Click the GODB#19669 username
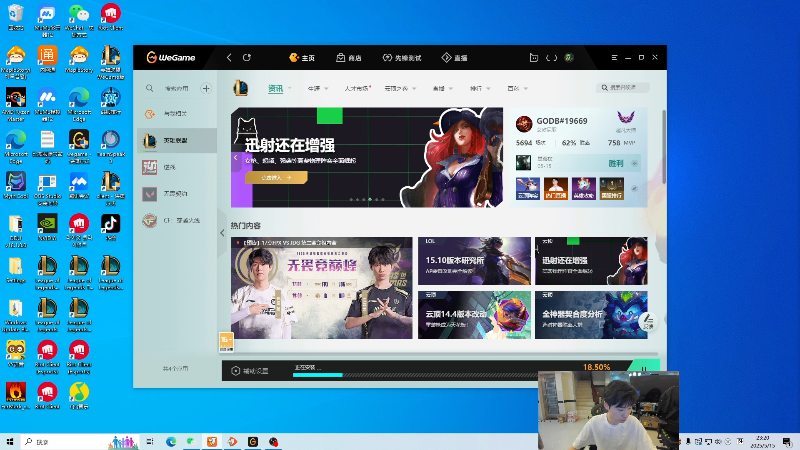Viewport: 800px width, 450px height. click(x=562, y=121)
